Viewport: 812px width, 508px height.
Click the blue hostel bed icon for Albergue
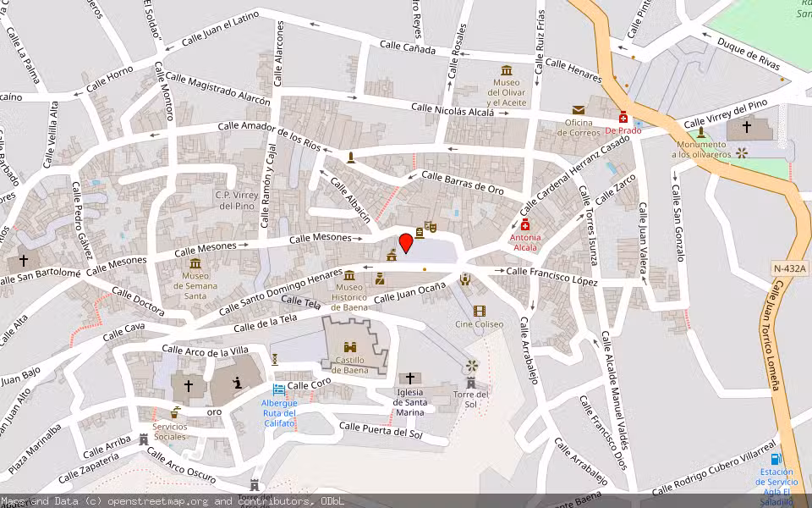278,389
